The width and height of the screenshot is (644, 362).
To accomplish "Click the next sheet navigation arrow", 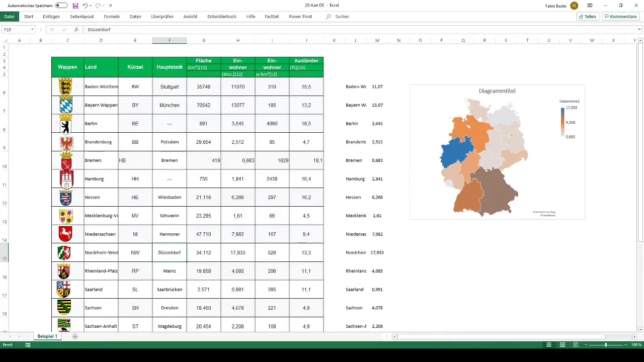I will pos(19,336).
